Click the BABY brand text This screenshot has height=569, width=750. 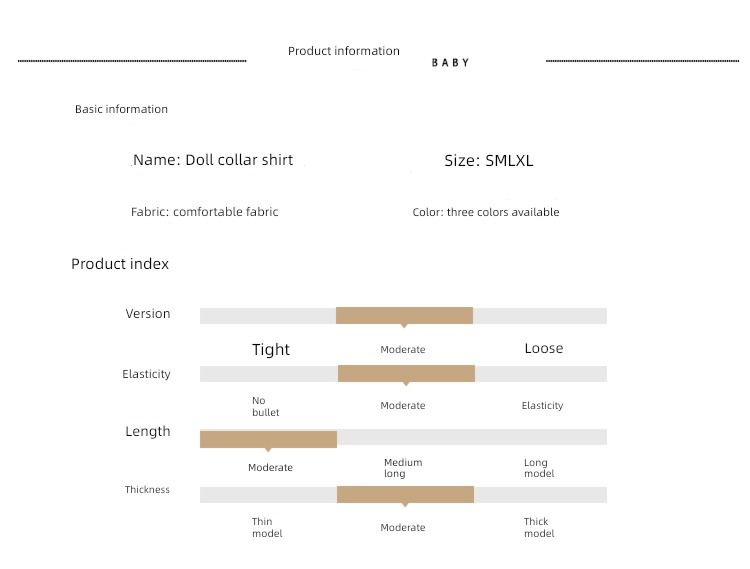point(450,63)
